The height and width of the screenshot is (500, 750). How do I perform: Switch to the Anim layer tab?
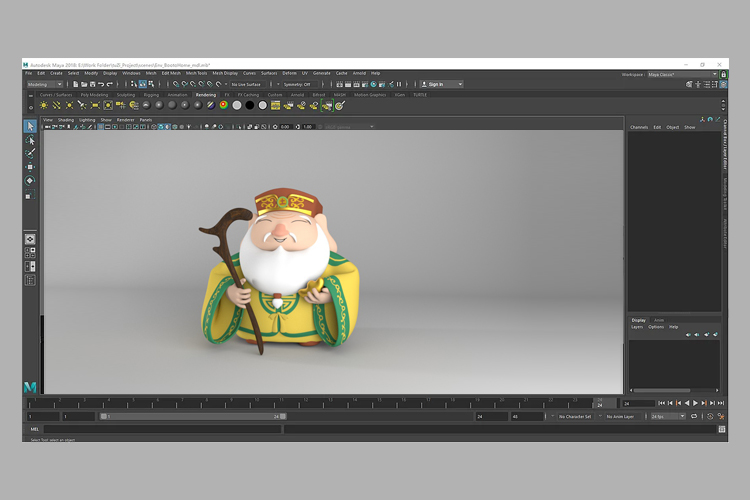[659, 320]
